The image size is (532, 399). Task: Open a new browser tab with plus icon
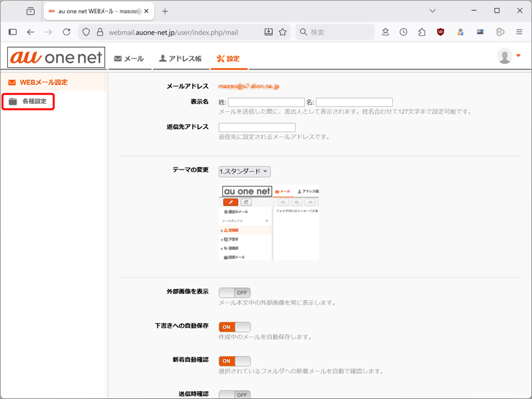pos(165,11)
